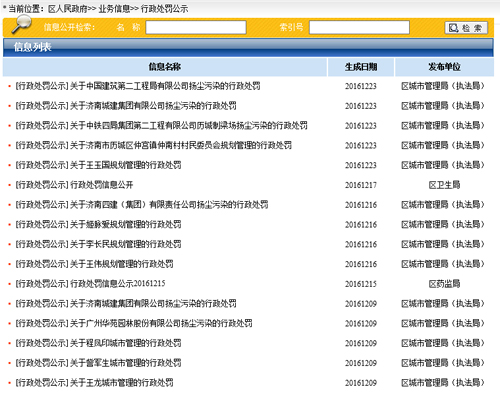Open 业务信息 breadcrumb link
Image resolution: width=500 pixels, height=393 pixels.
pyautogui.click(x=114, y=9)
